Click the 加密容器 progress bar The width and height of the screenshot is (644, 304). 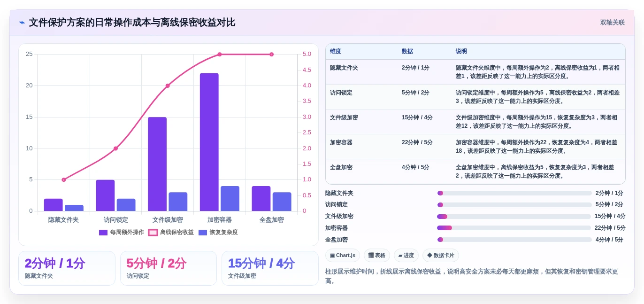click(x=514, y=228)
